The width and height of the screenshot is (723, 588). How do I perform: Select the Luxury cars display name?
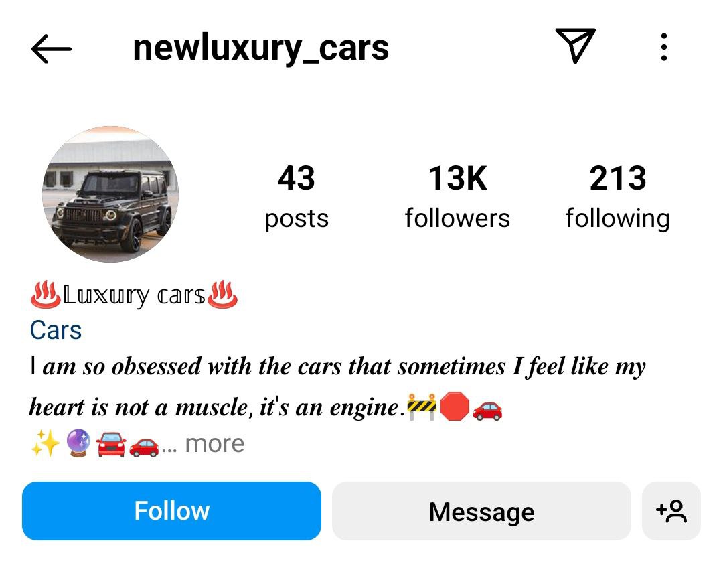(x=134, y=295)
